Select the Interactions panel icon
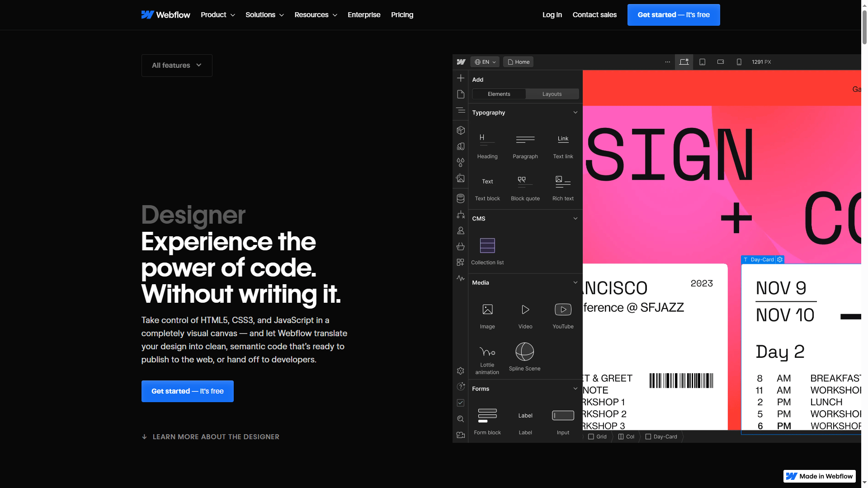Image resolution: width=868 pixels, height=488 pixels. (460, 278)
